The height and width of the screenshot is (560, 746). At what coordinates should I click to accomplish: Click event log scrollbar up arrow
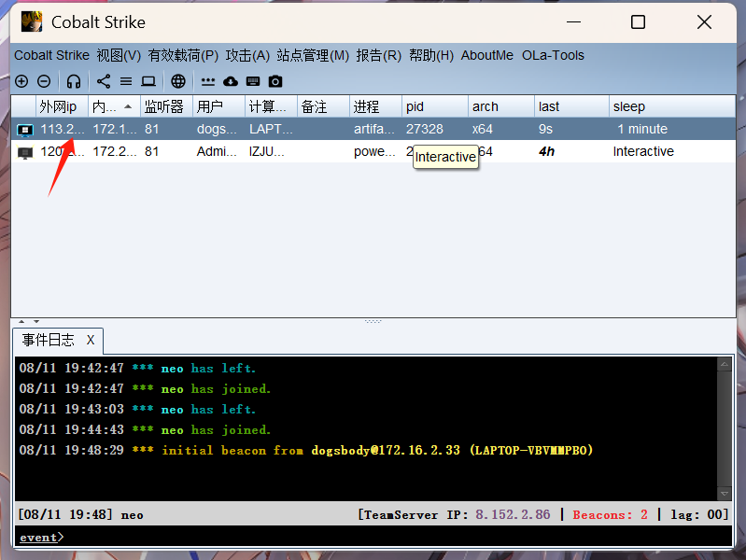[725, 364]
